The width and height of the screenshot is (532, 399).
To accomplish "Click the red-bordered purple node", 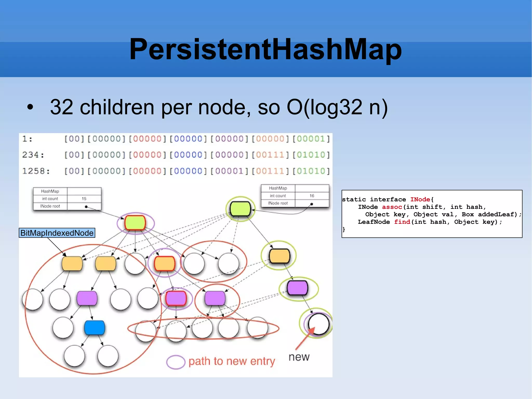I will point(176,298).
